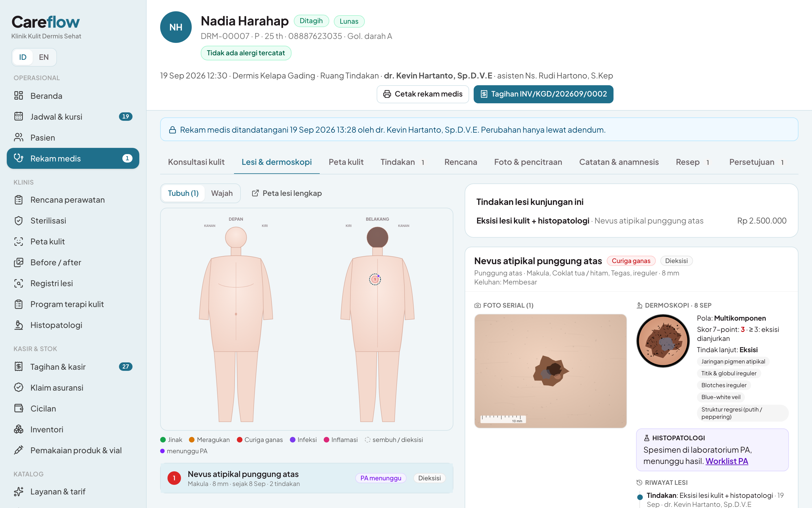Select the Tubuh (1) body view
Screen dimensions: 812x508
(183, 193)
